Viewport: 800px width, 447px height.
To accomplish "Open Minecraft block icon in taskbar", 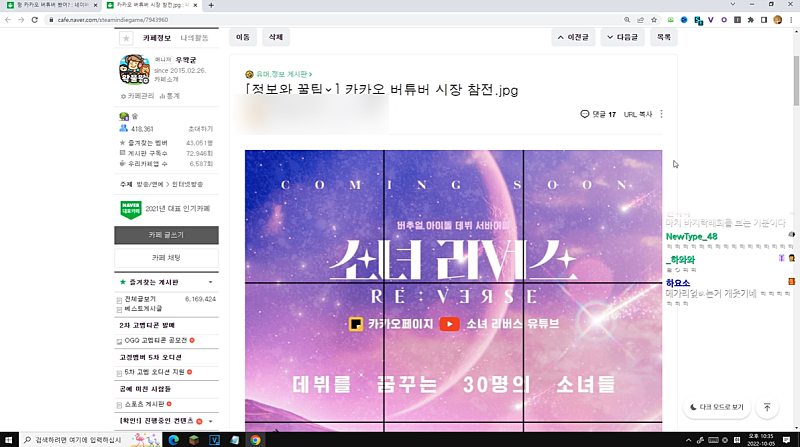I will pos(194,440).
